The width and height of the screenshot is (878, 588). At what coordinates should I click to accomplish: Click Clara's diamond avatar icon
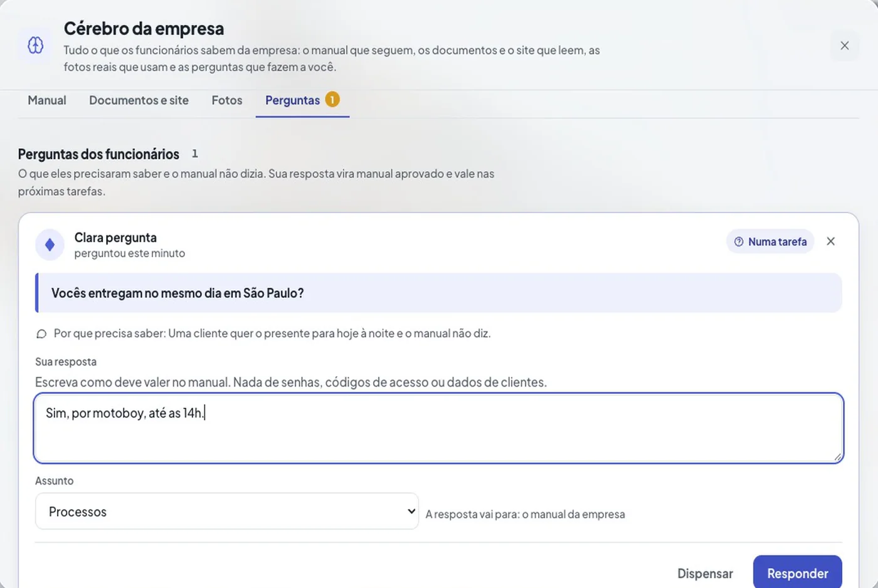pos(50,244)
